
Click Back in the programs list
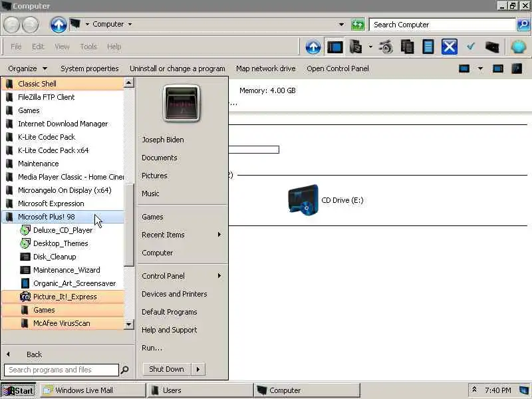[35, 354]
